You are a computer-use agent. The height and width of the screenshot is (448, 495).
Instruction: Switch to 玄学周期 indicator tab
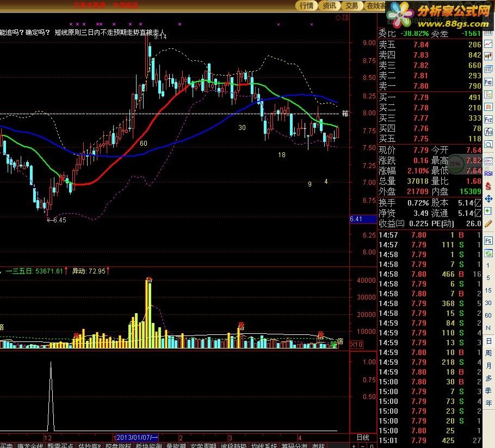point(203,445)
